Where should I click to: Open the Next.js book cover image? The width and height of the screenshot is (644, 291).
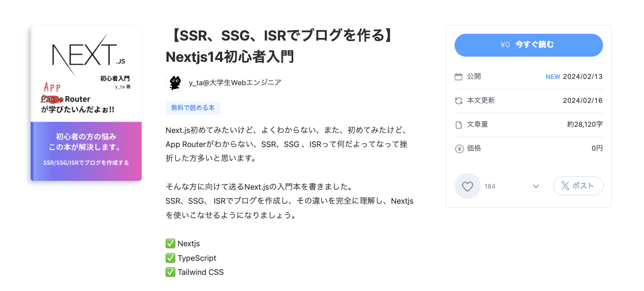coord(86,103)
